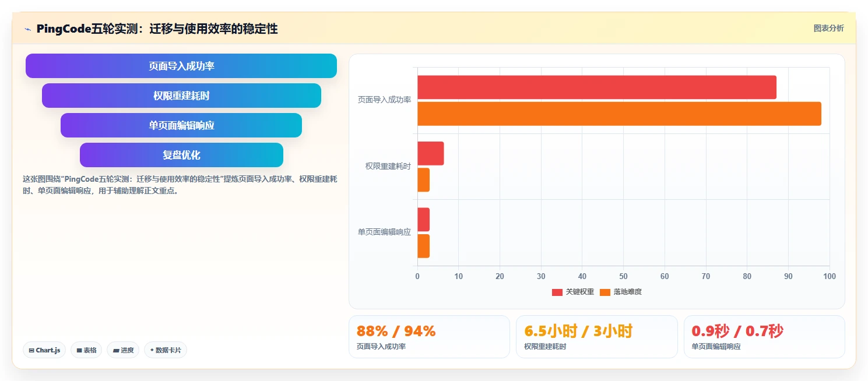Click the 页面导入成功率 caption under 88% card
868x381 pixels.
381,347
